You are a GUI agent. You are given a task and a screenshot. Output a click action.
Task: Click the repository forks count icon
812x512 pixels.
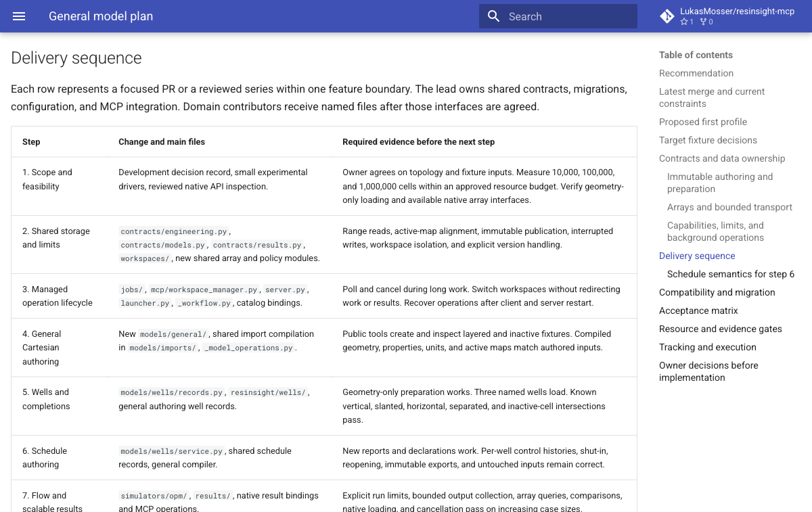coord(703,22)
